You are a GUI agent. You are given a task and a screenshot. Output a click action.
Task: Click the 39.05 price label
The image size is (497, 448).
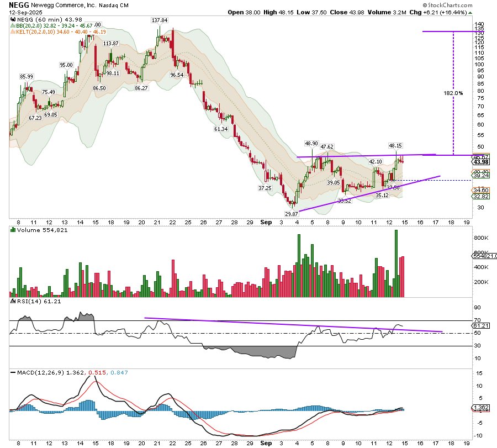334,183
